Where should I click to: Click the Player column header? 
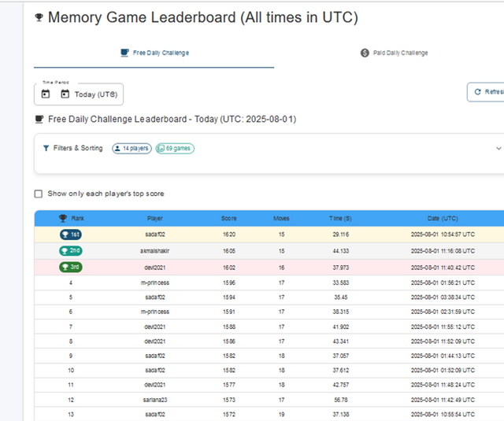(155, 218)
